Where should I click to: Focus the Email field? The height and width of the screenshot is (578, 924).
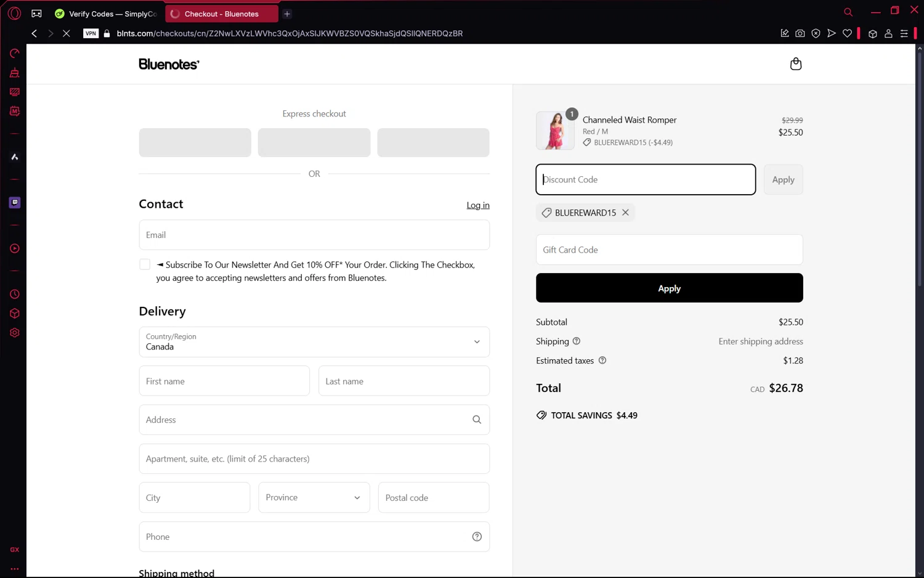(314, 235)
